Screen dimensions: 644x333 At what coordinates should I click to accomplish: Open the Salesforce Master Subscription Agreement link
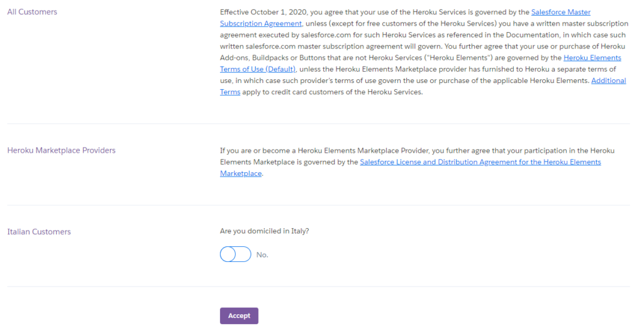tap(560, 12)
